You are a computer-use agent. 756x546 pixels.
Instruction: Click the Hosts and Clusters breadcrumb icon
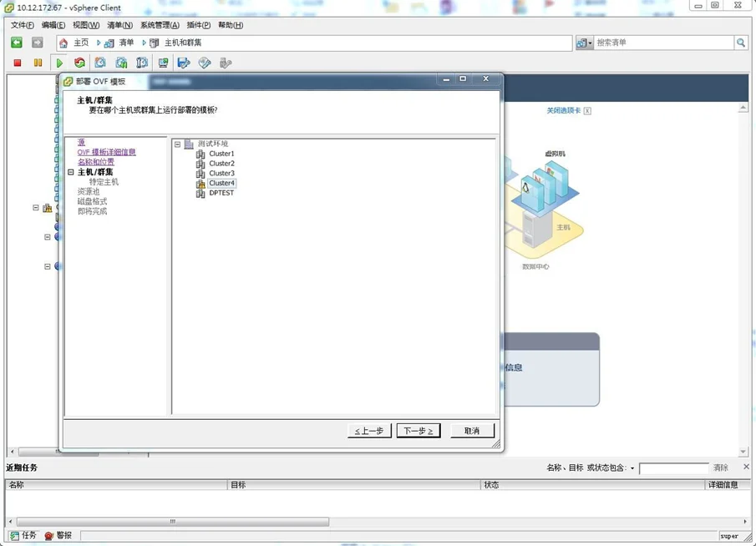pos(155,43)
